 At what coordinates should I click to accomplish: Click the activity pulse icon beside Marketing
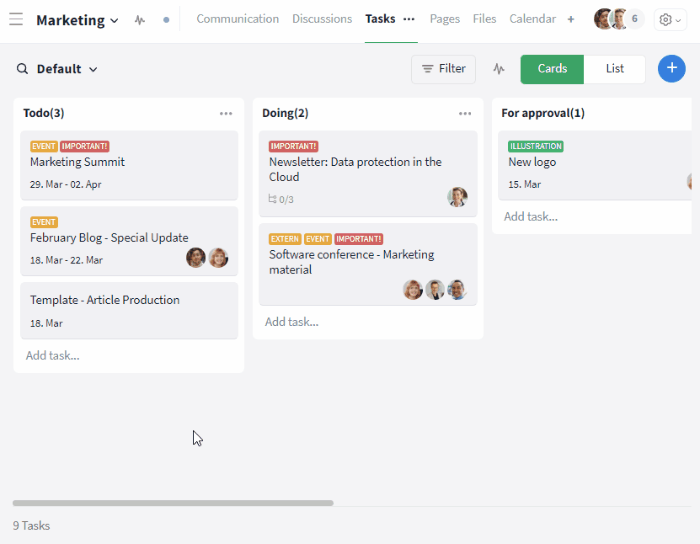pos(140,20)
